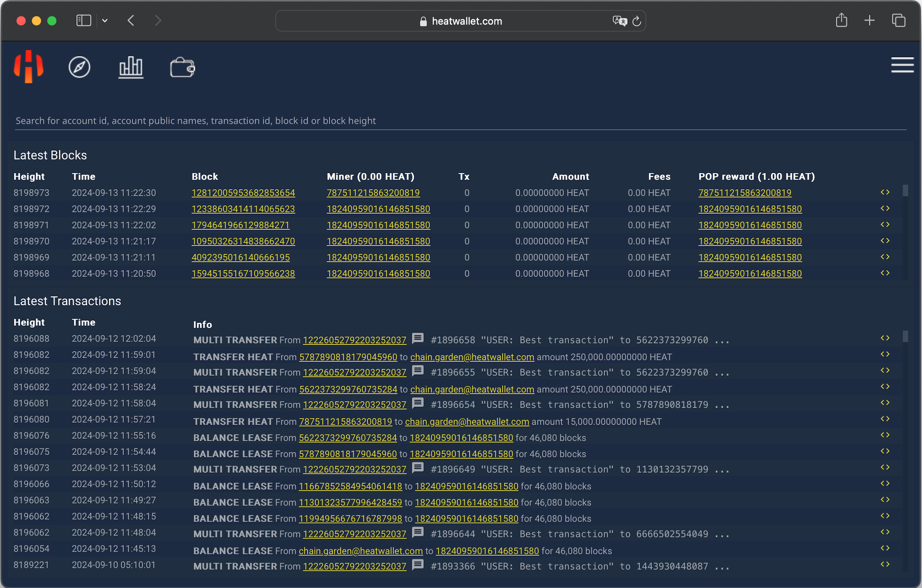
Task: Open sender 11667852584954061418 balance lease
Action: (x=350, y=486)
